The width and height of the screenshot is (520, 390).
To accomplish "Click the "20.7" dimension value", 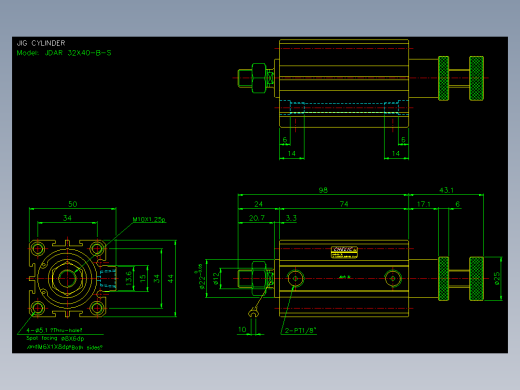I will (257, 218).
